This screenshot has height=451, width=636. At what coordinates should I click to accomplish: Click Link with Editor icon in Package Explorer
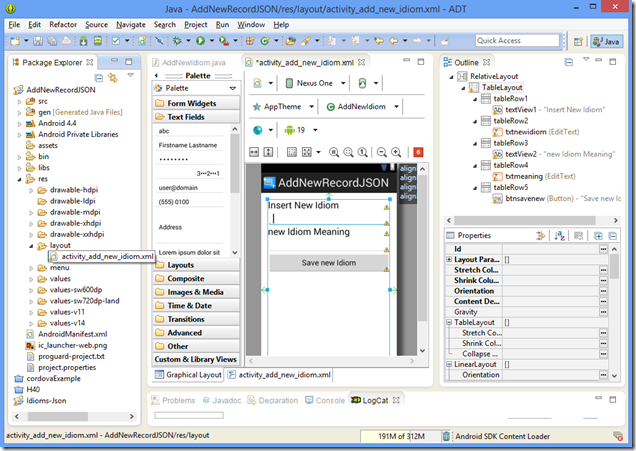tap(113, 77)
